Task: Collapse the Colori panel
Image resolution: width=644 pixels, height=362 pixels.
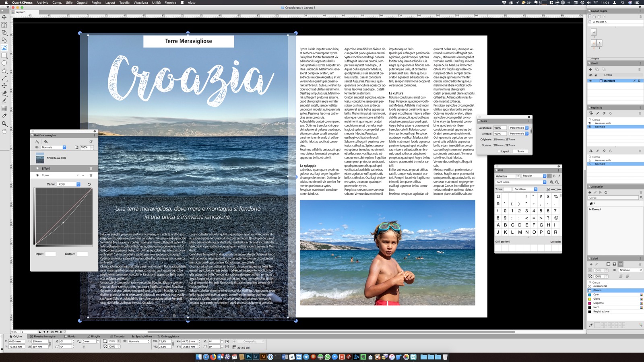Action: (x=589, y=259)
